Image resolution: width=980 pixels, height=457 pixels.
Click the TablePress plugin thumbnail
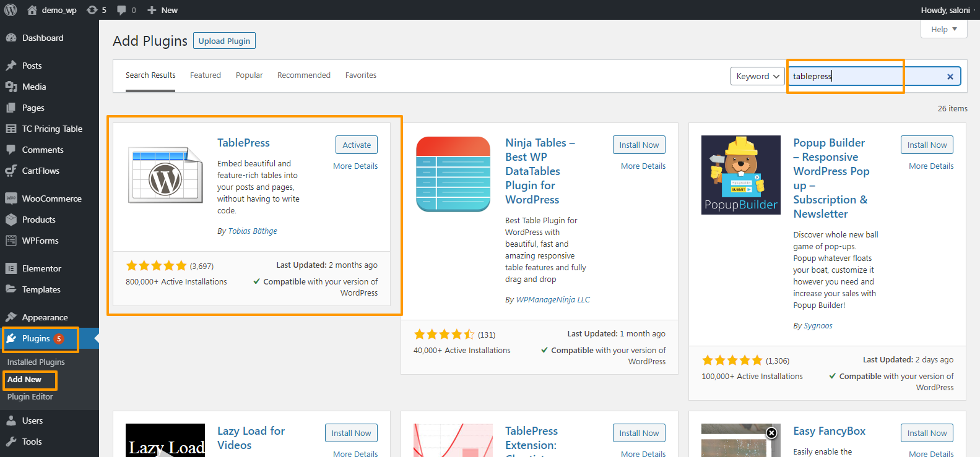(x=165, y=175)
